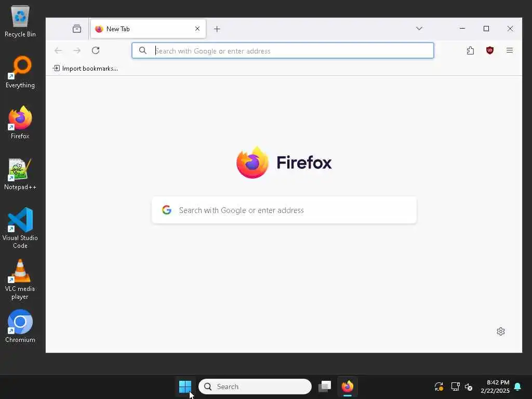Open Firefox View from tab bar icon
Image resolution: width=532 pixels, height=399 pixels.
click(x=77, y=29)
